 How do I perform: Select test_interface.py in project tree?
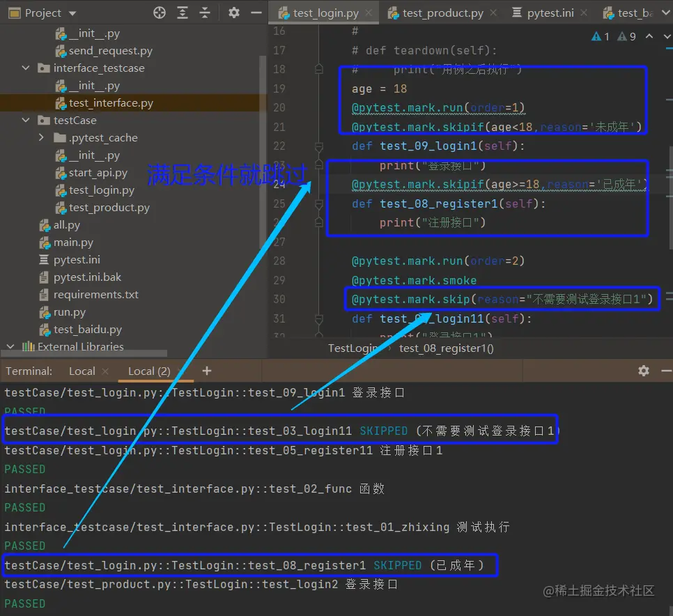pos(111,103)
